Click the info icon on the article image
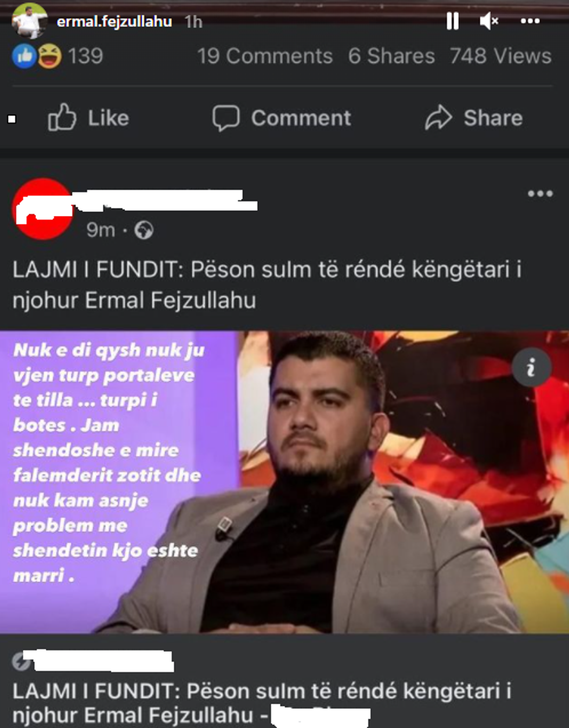 point(531,367)
